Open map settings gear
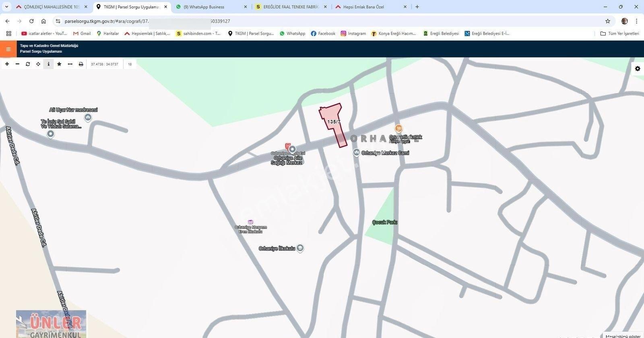 [638, 69]
